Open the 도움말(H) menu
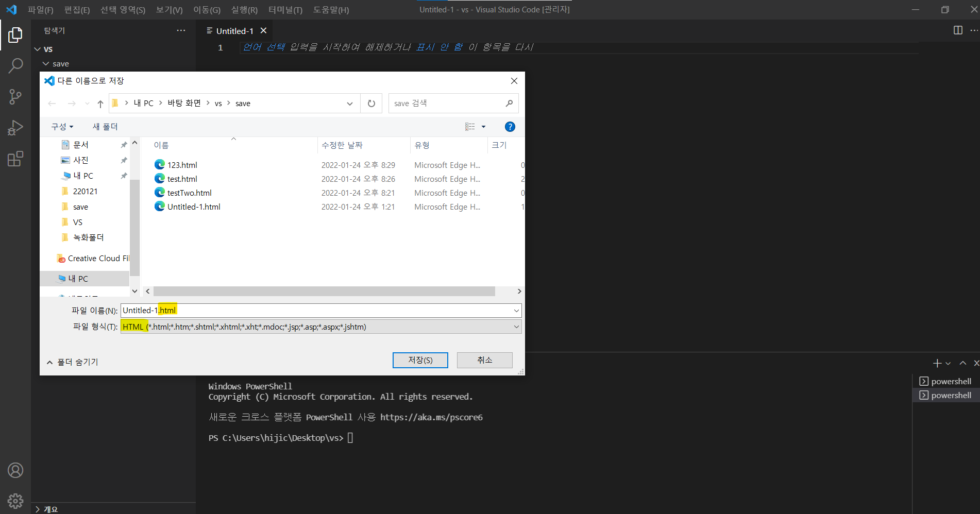The width and height of the screenshot is (980, 514). pyautogui.click(x=331, y=10)
